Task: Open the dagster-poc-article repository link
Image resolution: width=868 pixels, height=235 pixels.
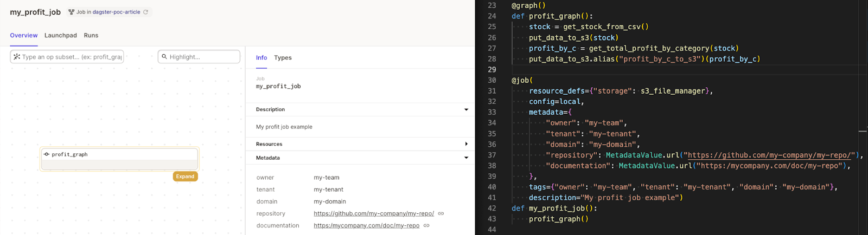Action: (x=116, y=12)
